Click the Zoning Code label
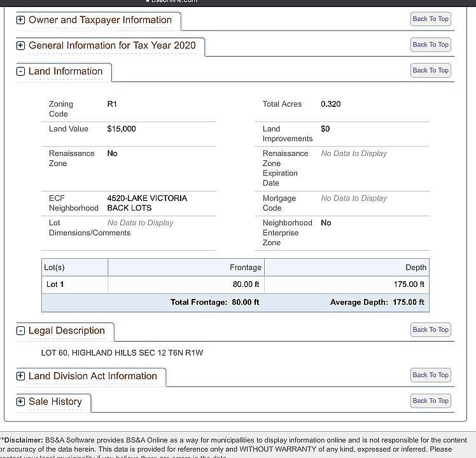476x458 pixels. tap(61, 109)
